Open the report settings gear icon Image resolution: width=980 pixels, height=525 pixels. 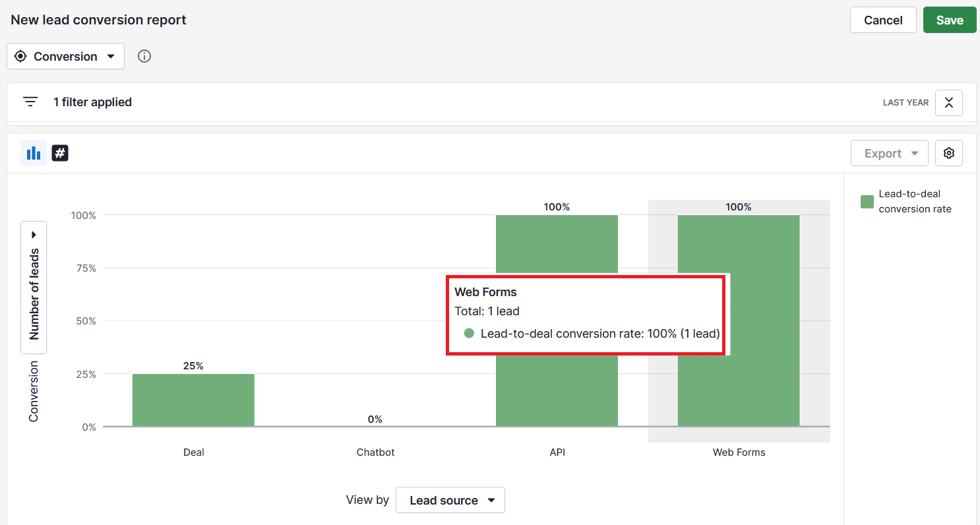click(x=948, y=153)
